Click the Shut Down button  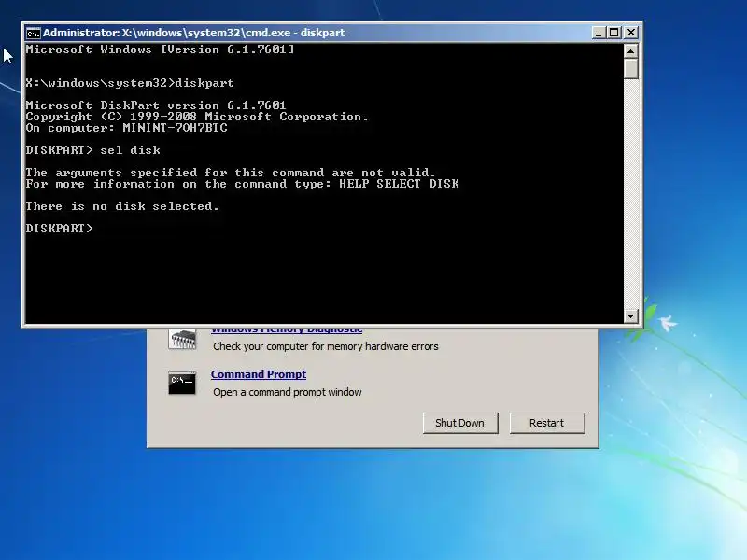pyautogui.click(x=460, y=423)
